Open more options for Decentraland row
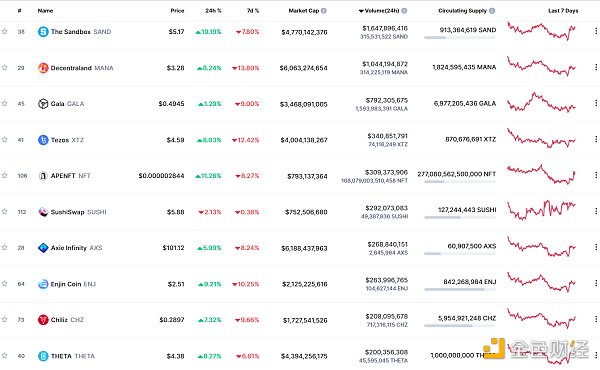Image resolution: width=600 pixels, height=370 pixels. [596, 67]
